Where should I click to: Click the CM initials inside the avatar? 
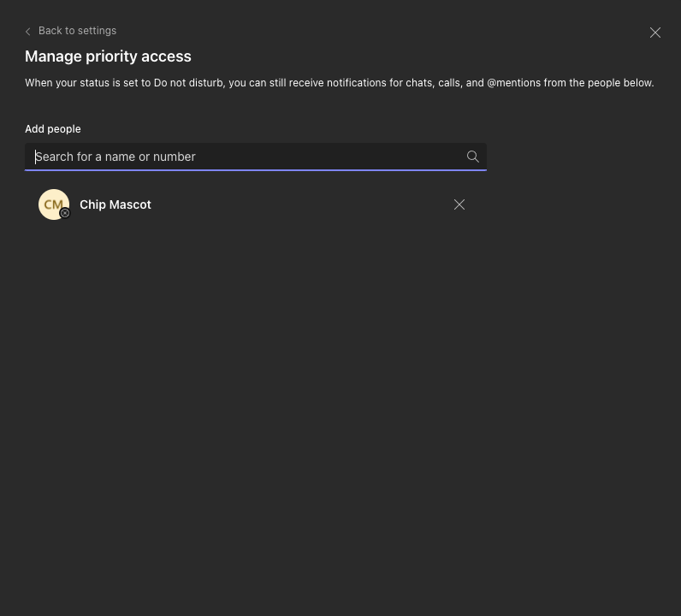click(53, 204)
